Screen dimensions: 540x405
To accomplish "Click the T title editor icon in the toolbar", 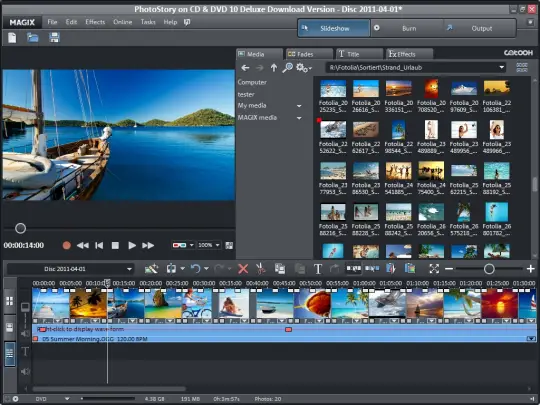I will click(x=318, y=269).
